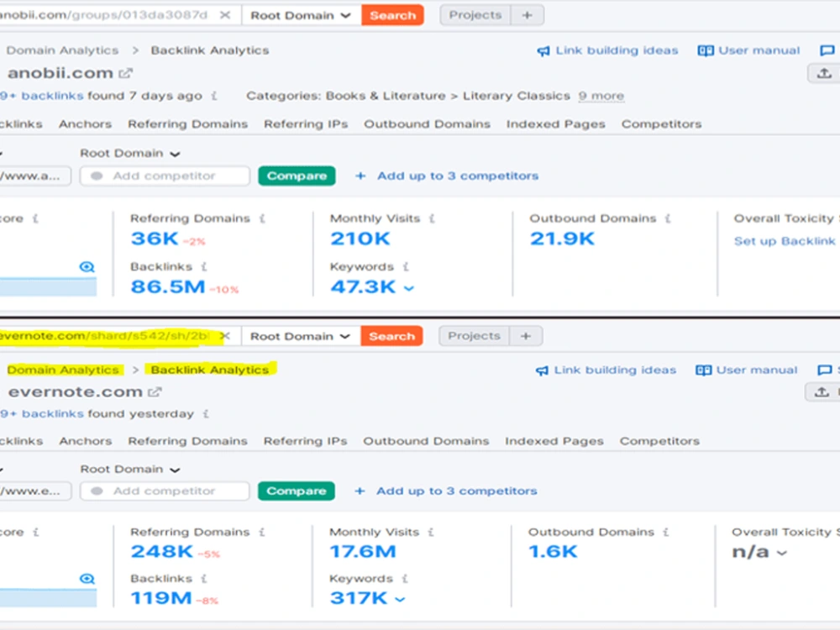This screenshot has width=840, height=630.
Task: Click info icon next to anobii Backlinks metric
Action: 204,267
